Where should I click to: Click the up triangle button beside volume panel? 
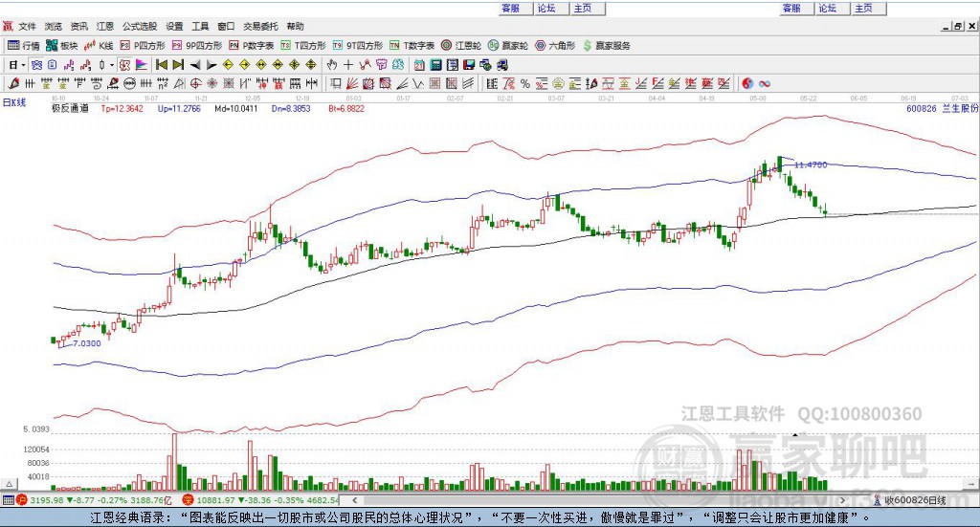9,484
